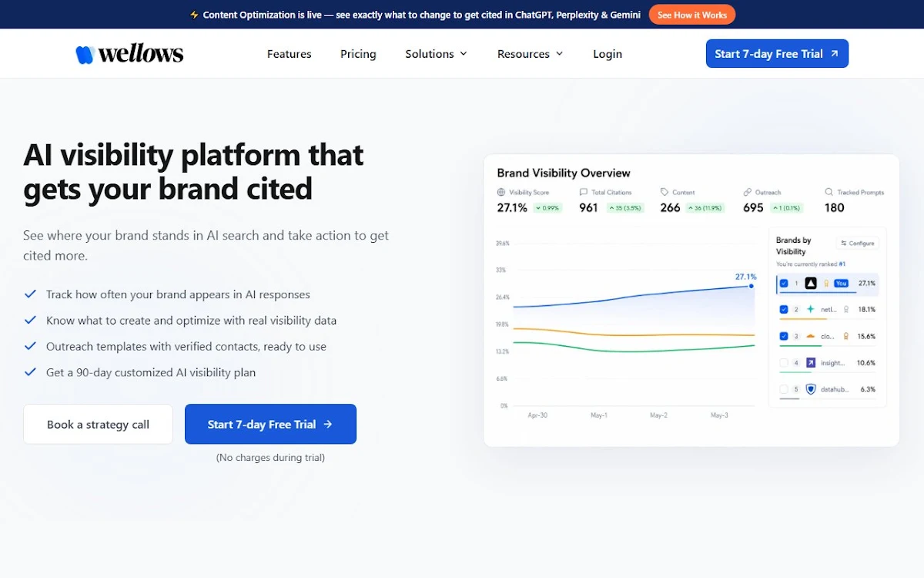924x578 pixels.
Task: Click the hero Start 7-day Free Trial button
Action: coord(270,424)
